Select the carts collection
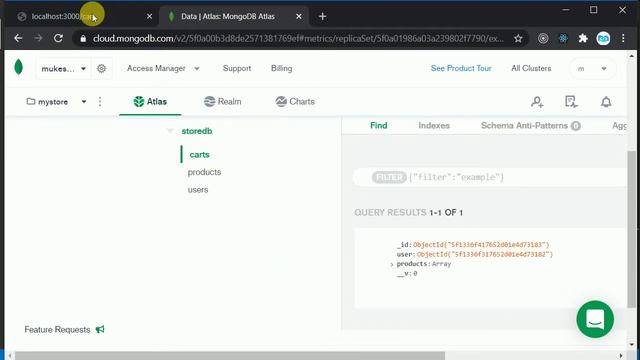Viewport: 640px width, 360px height. pos(199,155)
